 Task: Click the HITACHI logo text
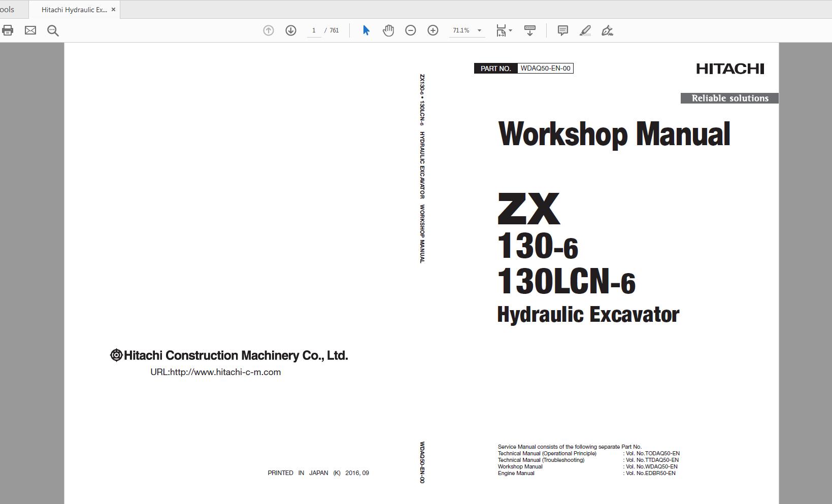[730, 69]
